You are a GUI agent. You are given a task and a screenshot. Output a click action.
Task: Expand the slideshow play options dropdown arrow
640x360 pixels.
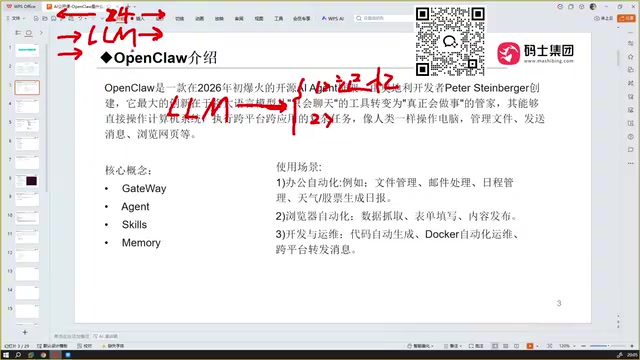pyautogui.click(x=536, y=346)
